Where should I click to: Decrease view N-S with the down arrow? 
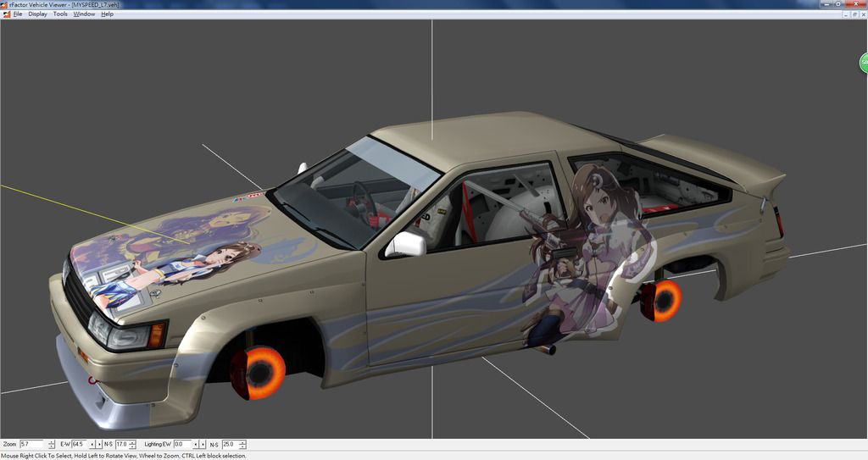pos(132,446)
